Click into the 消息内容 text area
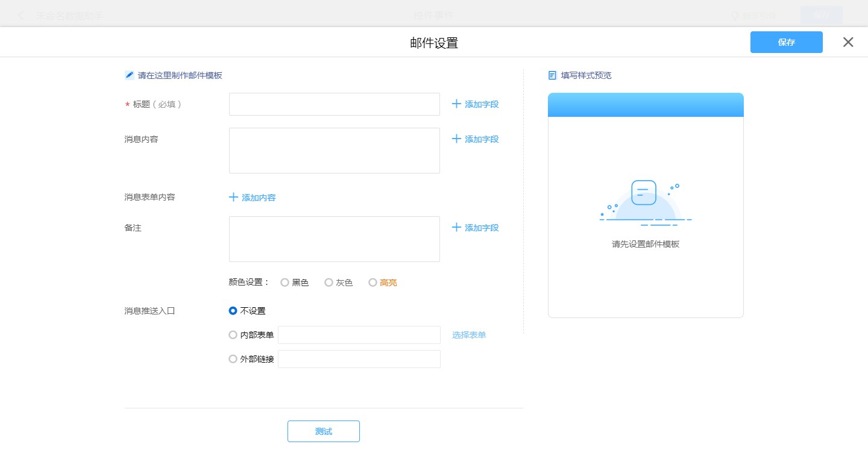This screenshot has height=456, width=868. [x=335, y=151]
